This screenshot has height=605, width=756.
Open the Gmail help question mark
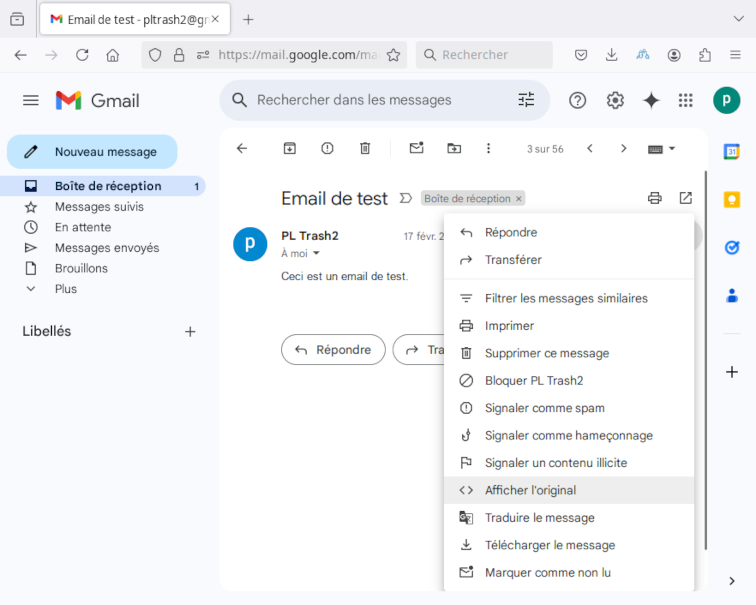coord(577,100)
